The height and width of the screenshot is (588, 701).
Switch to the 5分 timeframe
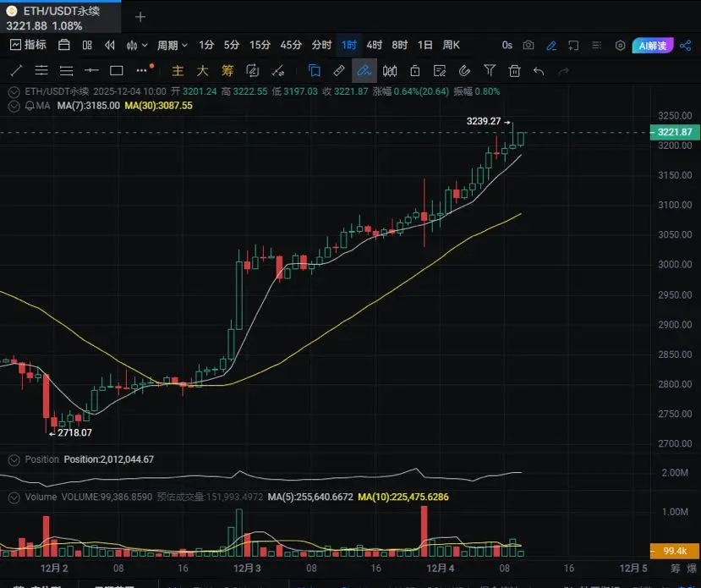tap(232, 45)
